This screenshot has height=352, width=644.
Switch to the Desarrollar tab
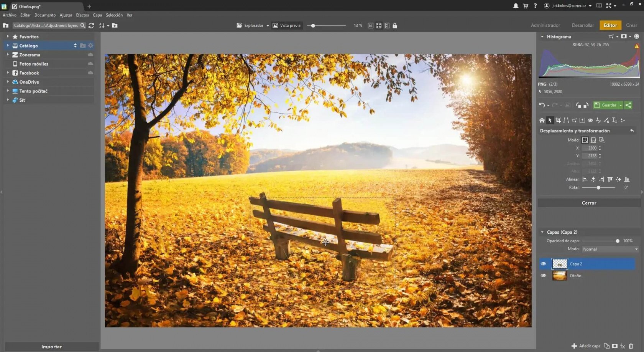(x=582, y=25)
